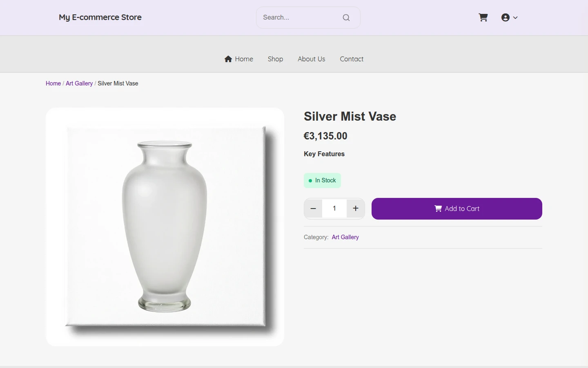This screenshot has width=588, height=368.
Task: Open the shopping cart icon in header
Action: [483, 18]
